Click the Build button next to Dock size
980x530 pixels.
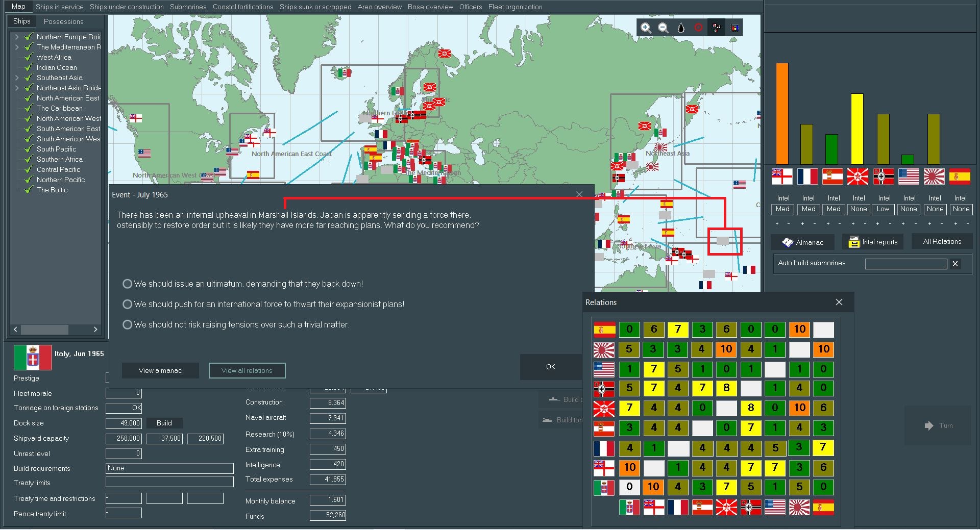tap(164, 423)
